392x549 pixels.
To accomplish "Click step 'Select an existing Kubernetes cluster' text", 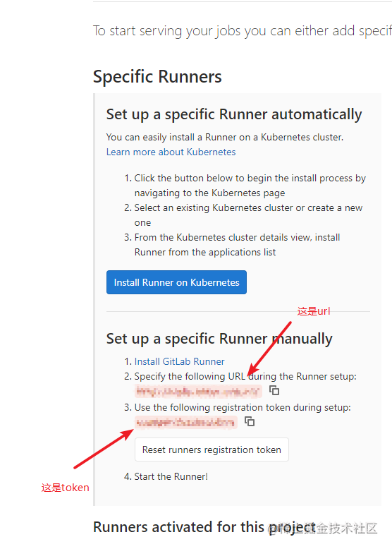I will coord(248,215).
